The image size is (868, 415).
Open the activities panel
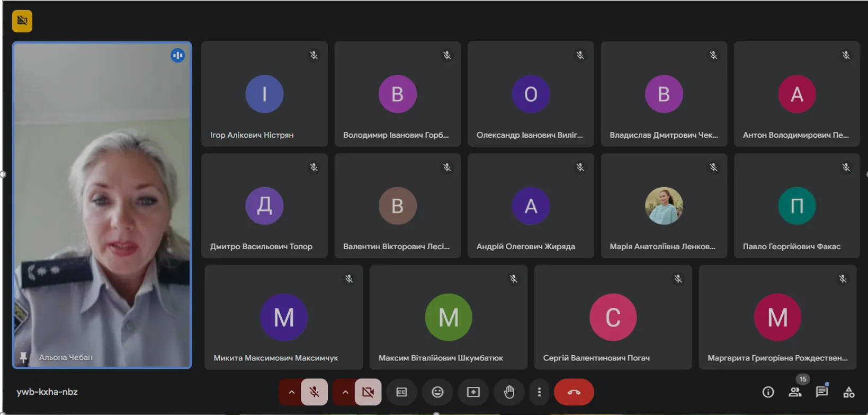849,392
